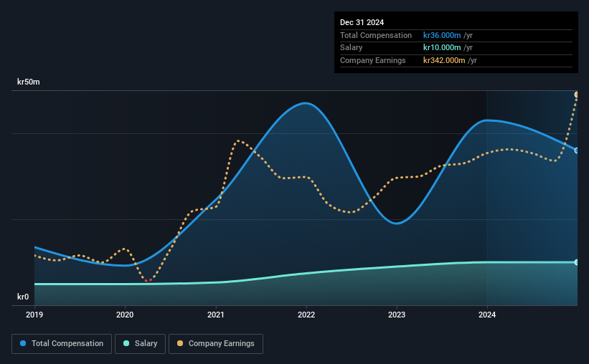This screenshot has width=589, height=364.
Task: Click the 2022 x-axis label
Action: (x=306, y=315)
